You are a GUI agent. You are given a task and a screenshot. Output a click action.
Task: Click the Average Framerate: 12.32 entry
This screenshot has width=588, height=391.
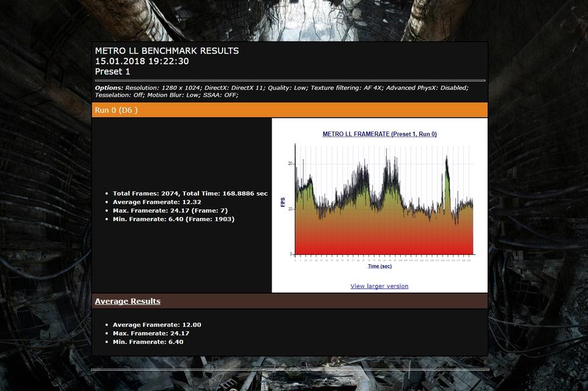pyautogui.click(x=156, y=202)
